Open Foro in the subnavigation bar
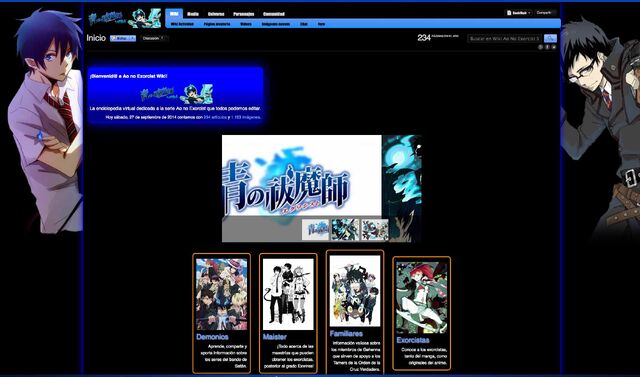Screen dimensions: 640x377 point(322,24)
